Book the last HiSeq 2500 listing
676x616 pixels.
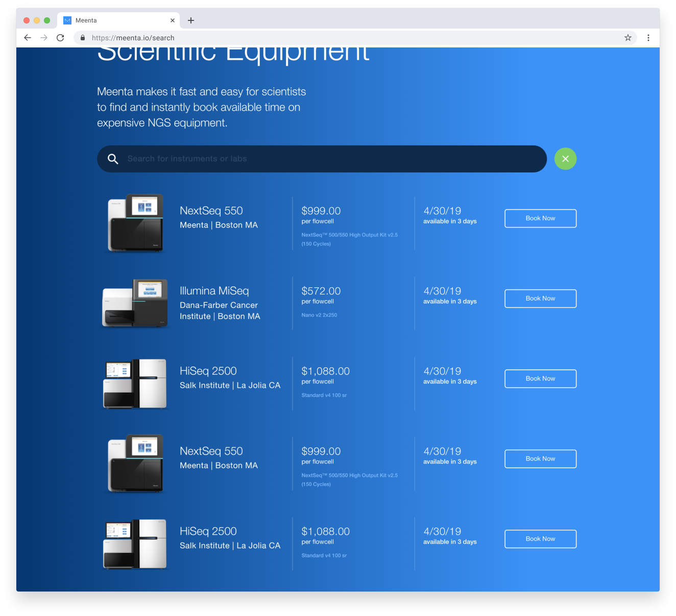click(540, 539)
